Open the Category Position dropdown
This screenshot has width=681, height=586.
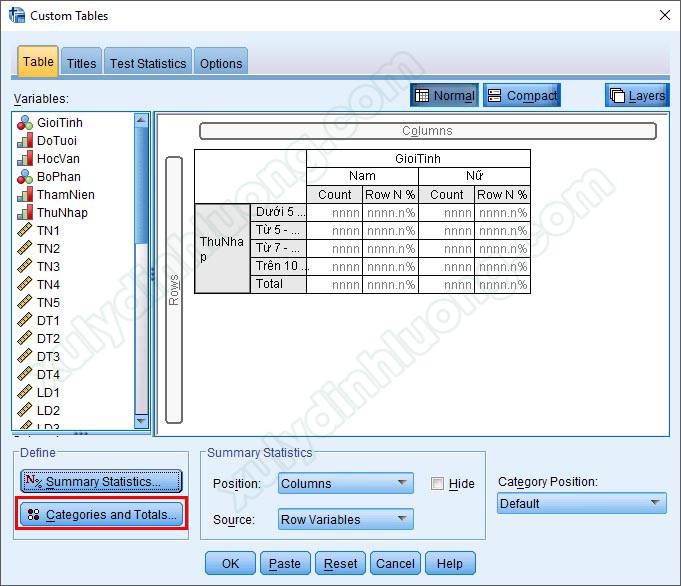581,504
